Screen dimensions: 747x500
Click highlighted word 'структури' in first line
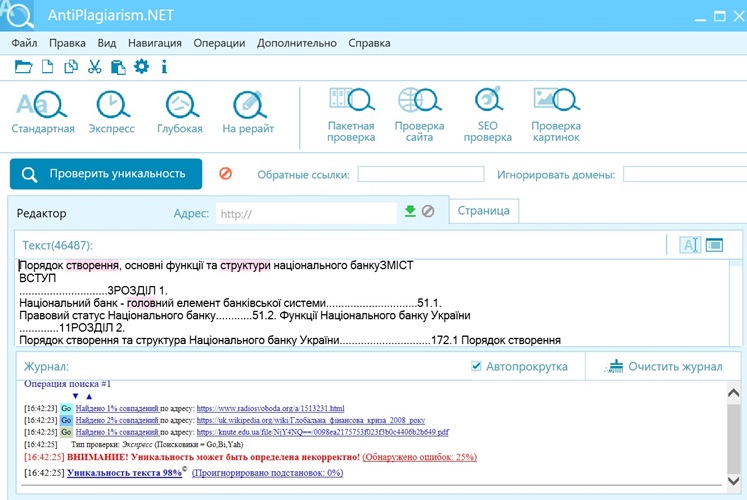(245, 265)
